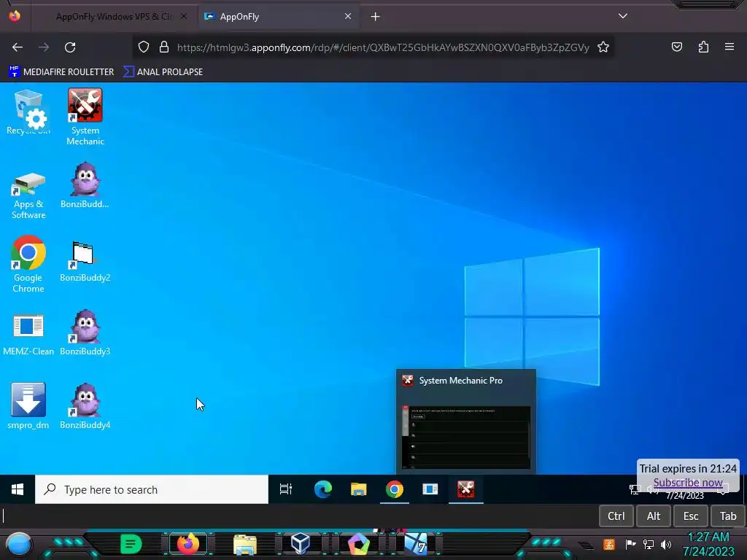Open host tray network icon

point(648,544)
